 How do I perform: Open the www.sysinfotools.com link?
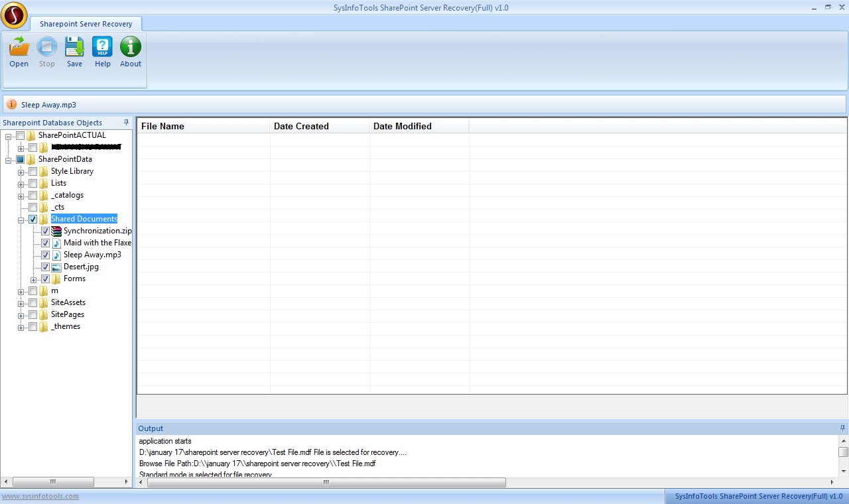[40, 496]
